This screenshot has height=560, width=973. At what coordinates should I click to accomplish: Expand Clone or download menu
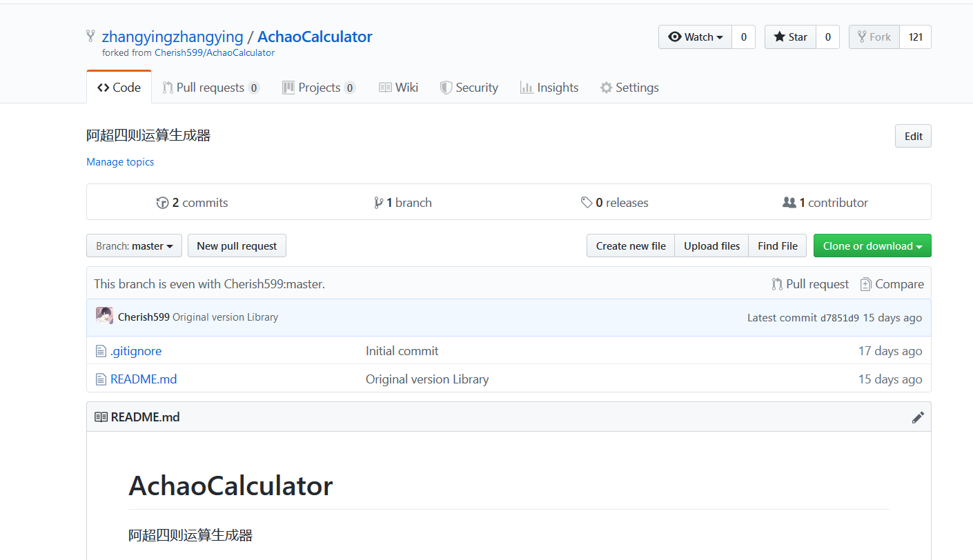pos(872,246)
